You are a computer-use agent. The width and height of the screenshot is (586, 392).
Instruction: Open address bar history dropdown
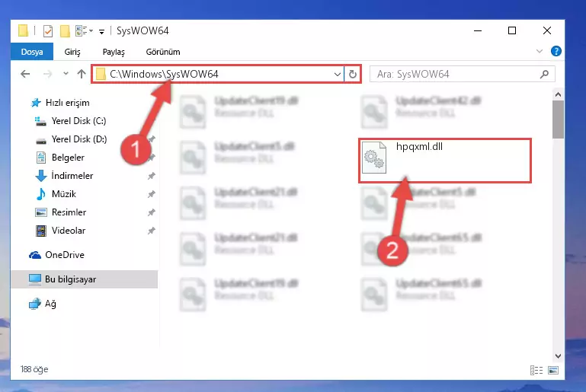[337, 74]
